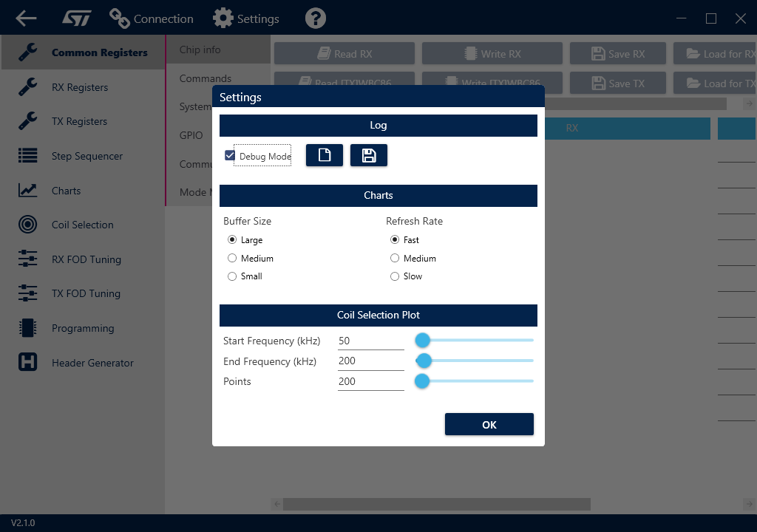Click the Save TX button
Viewport: 757px width, 532px height.
617,83
